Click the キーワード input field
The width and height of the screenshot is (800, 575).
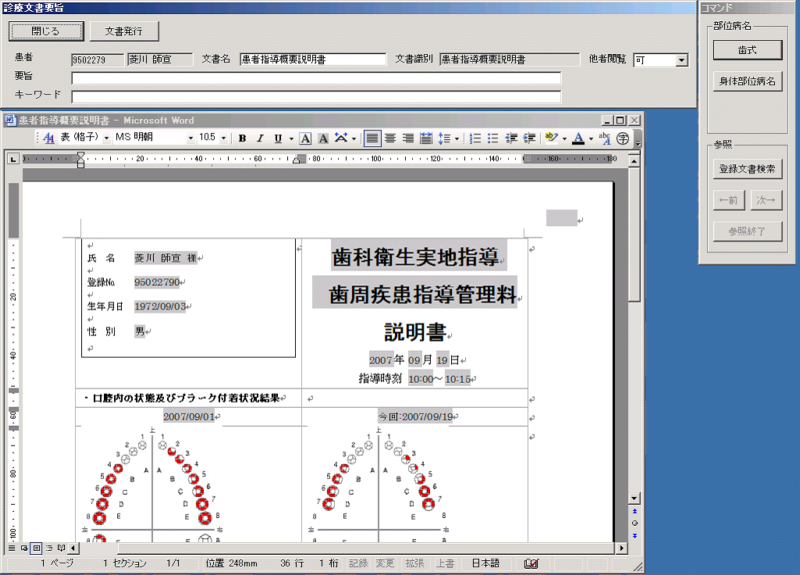[x=316, y=95]
